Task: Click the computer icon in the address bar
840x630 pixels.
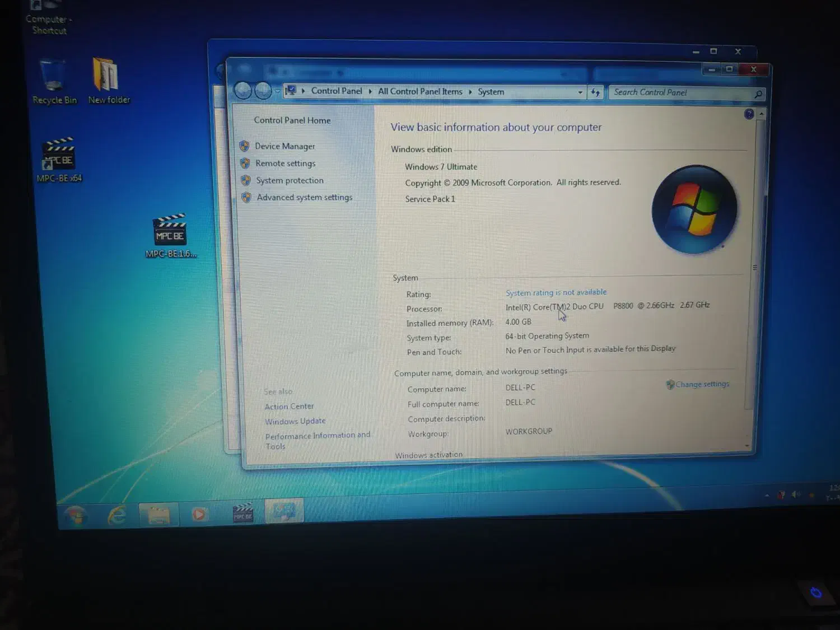Action: coord(291,90)
